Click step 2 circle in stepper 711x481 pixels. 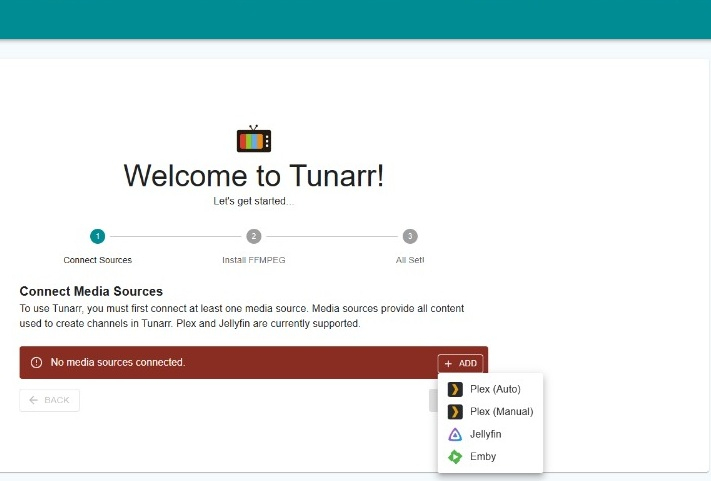click(254, 236)
